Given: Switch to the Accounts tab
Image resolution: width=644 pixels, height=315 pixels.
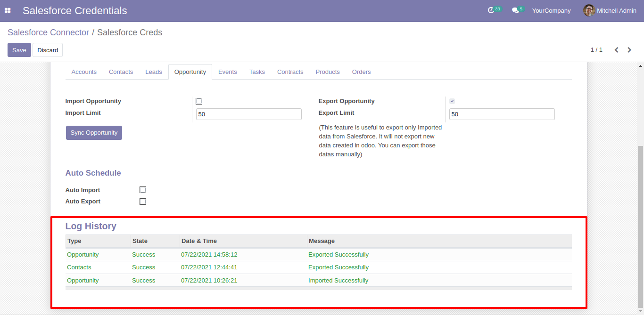Looking at the screenshot, I should pyautogui.click(x=84, y=72).
